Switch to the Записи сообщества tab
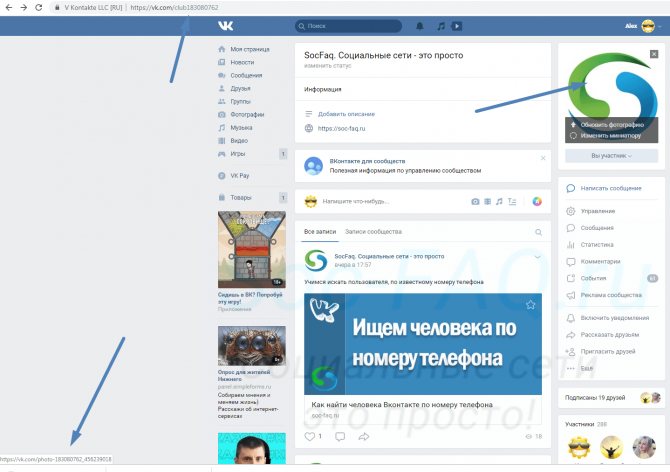 point(373,232)
